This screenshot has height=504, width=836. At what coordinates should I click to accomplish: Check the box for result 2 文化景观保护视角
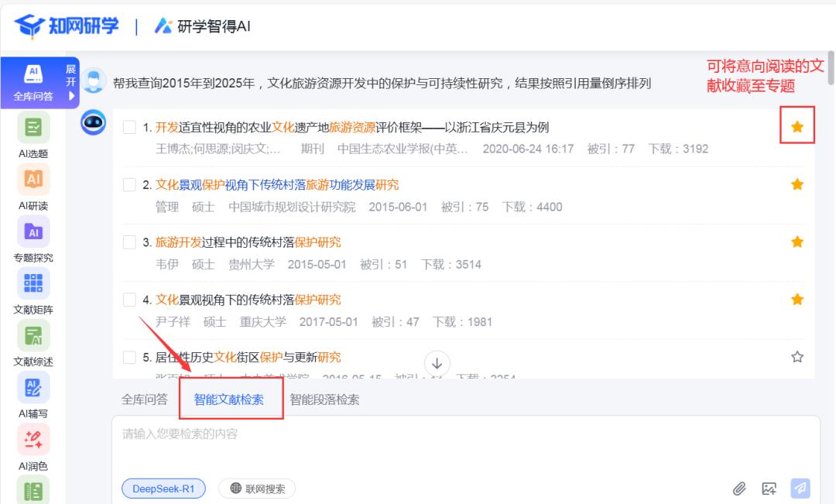pyautogui.click(x=129, y=184)
